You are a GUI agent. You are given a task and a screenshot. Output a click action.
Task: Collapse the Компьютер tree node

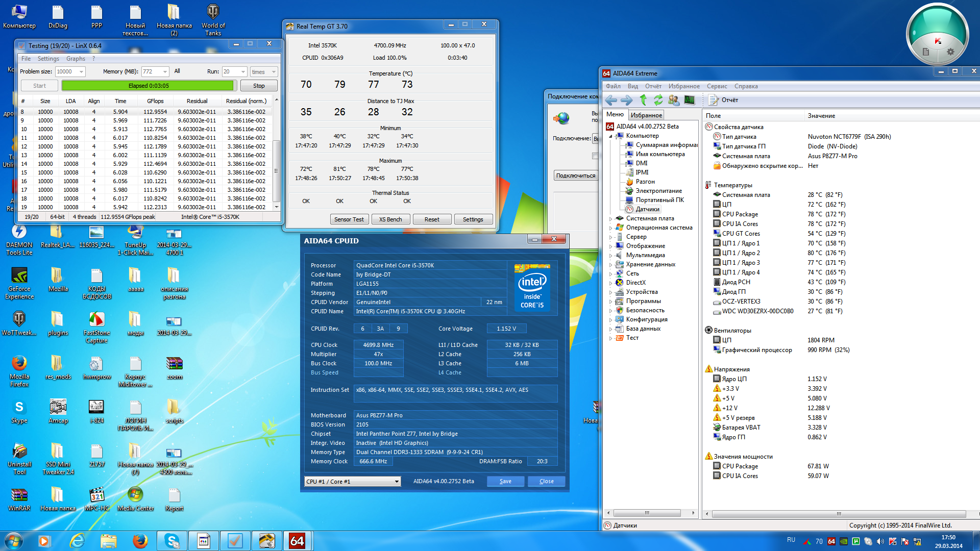click(611, 136)
